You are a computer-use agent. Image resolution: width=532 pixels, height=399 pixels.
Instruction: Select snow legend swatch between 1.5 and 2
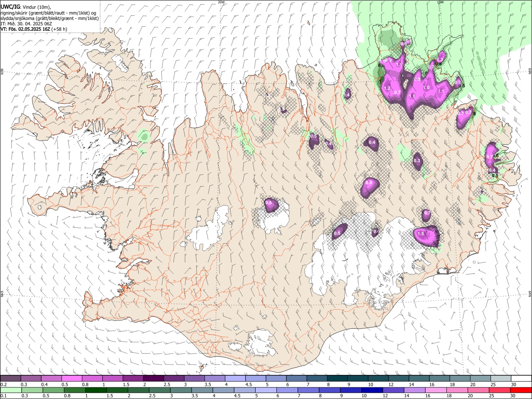133,379
